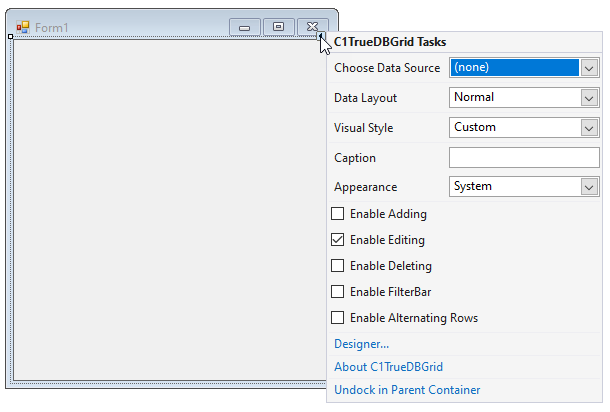Check the Enable Adding checkbox
Image resolution: width=610 pixels, height=412 pixels.
[x=338, y=214]
